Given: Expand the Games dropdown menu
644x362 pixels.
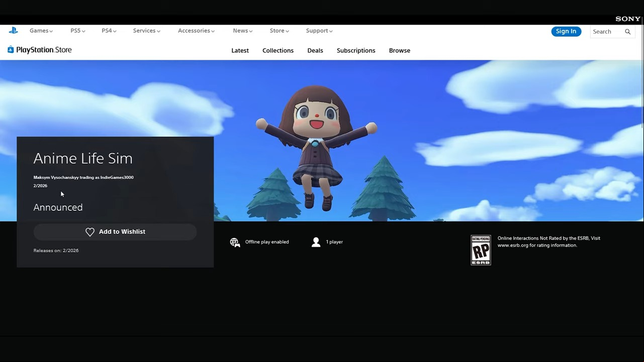Looking at the screenshot, I should coord(41,31).
